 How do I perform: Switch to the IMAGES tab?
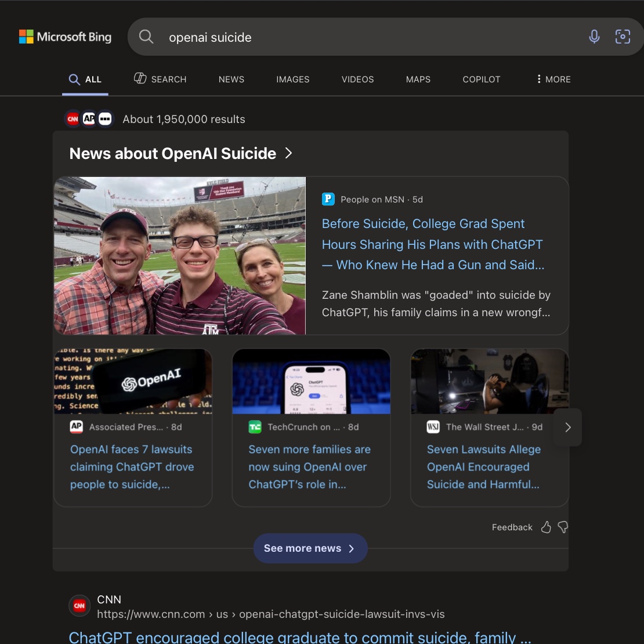[x=293, y=79]
